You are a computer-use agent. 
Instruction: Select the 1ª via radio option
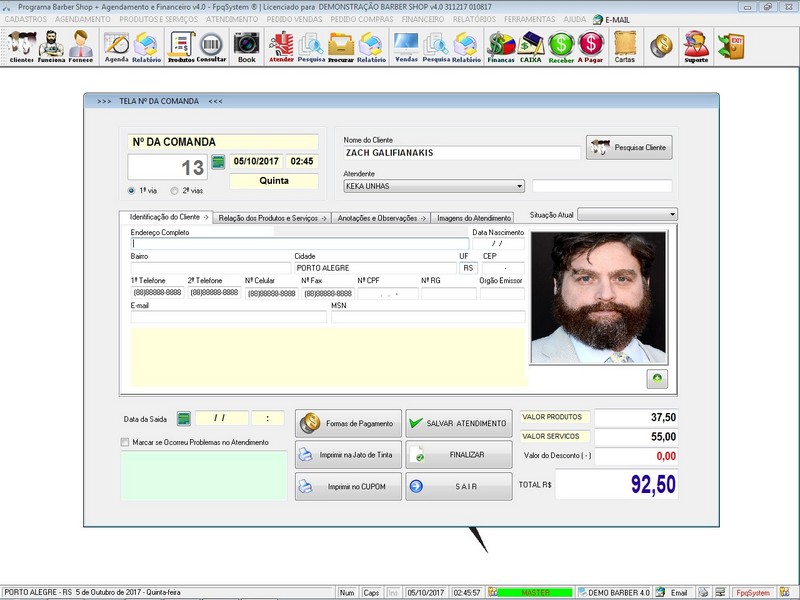(x=132, y=190)
